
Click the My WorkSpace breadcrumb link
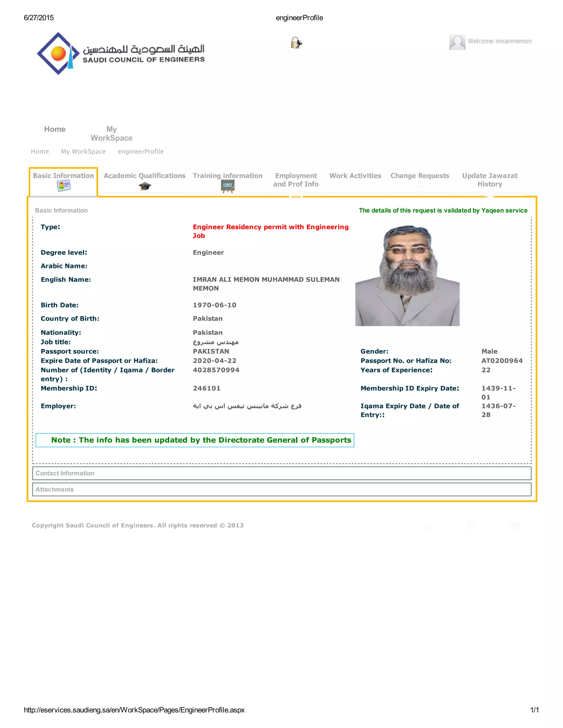[83, 151]
